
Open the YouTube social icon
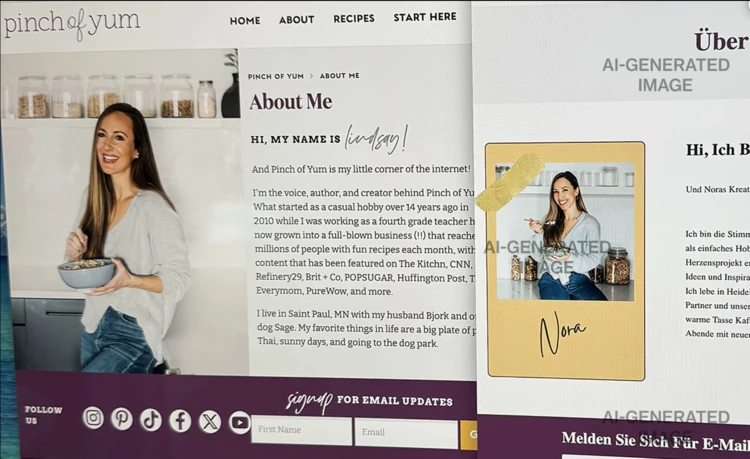click(240, 423)
